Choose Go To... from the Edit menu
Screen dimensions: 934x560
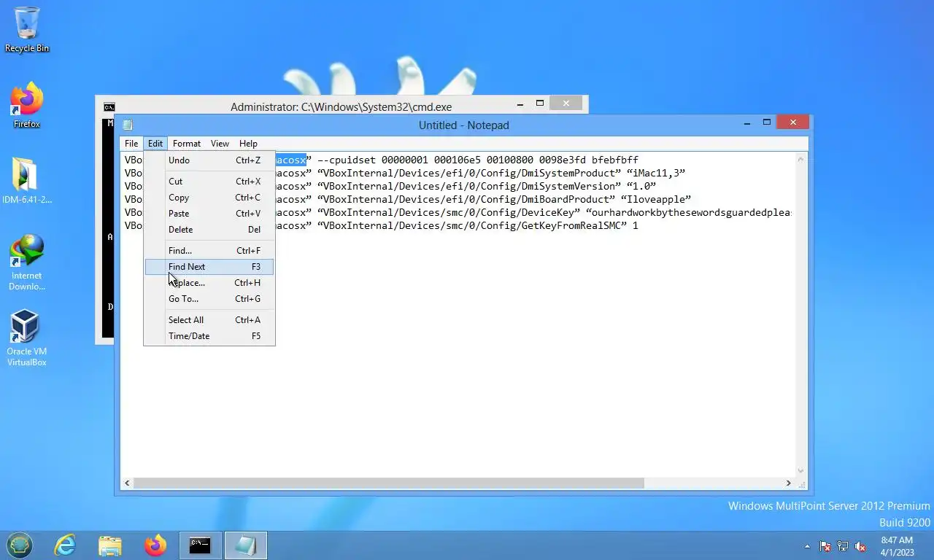point(209,299)
